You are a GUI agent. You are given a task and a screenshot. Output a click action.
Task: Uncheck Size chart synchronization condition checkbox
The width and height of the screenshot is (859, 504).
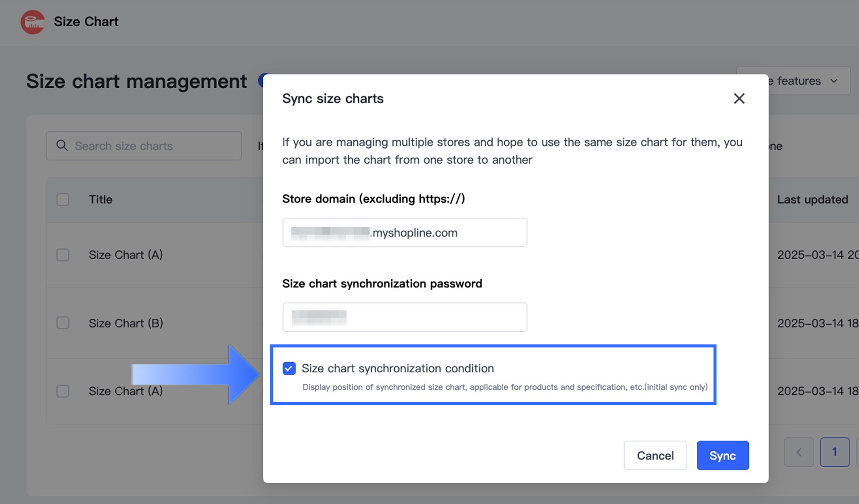pos(289,369)
